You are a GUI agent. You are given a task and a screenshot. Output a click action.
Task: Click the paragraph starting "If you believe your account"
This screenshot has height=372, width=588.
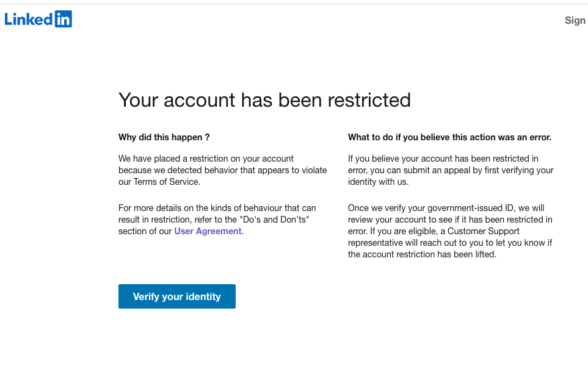click(451, 170)
